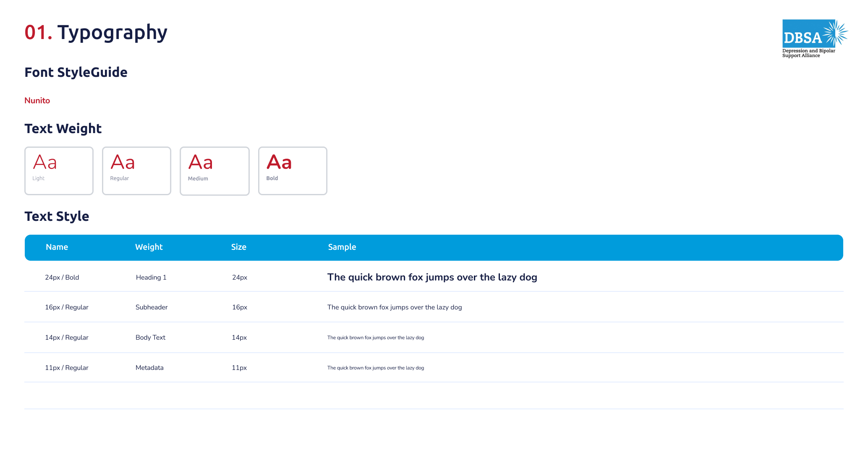Open the Nunito font link
Screen dimensions: 868x453
37,100
